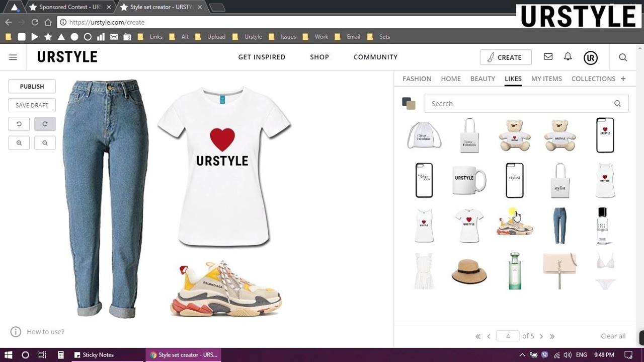This screenshot has width=644, height=362.
Task: Jump to the last page of items
Action: pos(552,336)
